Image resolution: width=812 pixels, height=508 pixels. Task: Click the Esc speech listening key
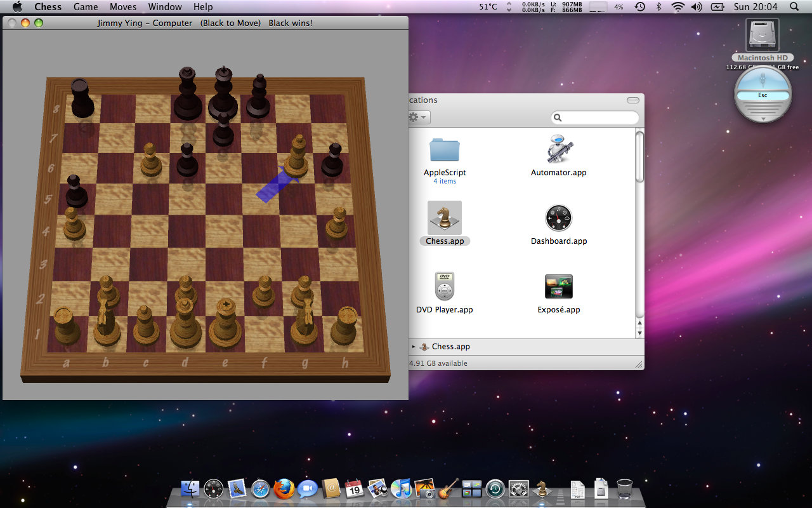pyautogui.click(x=763, y=95)
